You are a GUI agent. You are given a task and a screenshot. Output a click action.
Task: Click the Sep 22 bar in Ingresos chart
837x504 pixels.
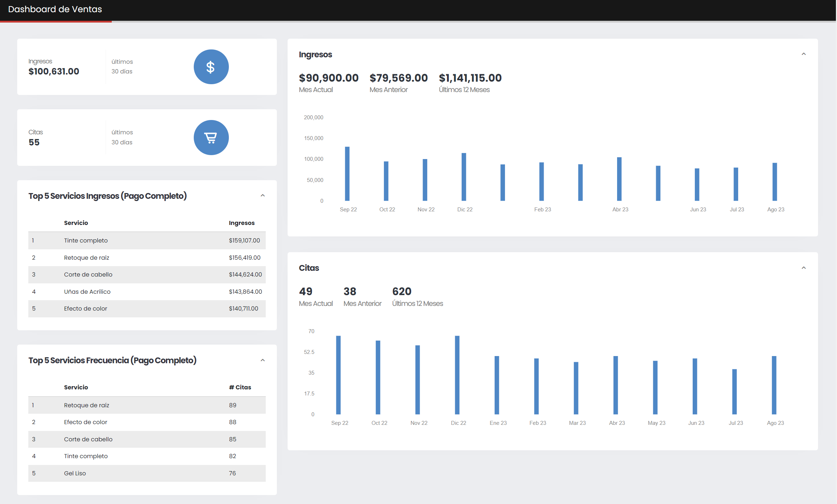(x=347, y=174)
